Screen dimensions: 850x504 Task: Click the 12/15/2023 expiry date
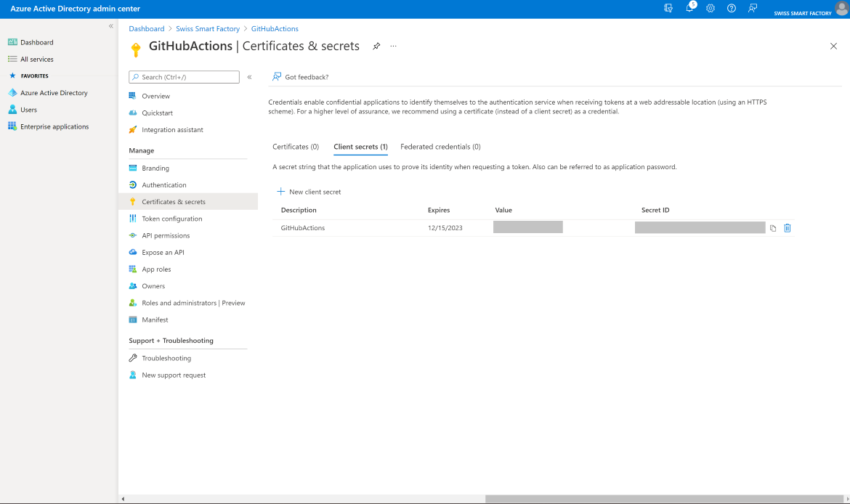(445, 228)
